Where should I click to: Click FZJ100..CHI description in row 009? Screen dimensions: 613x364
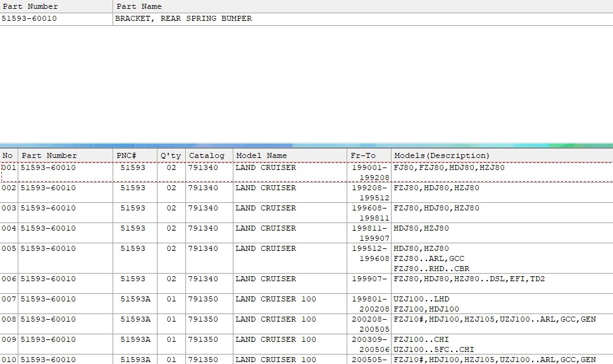click(x=421, y=340)
